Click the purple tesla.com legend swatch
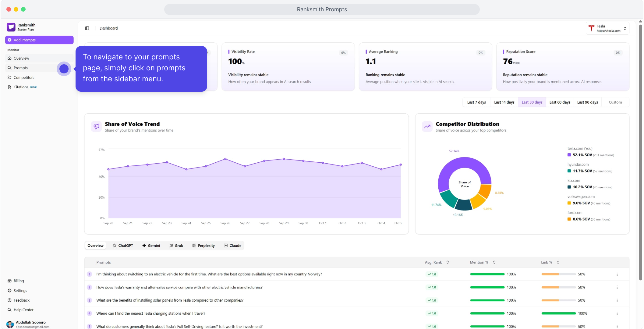The width and height of the screenshot is (644, 329). click(x=569, y=155)
